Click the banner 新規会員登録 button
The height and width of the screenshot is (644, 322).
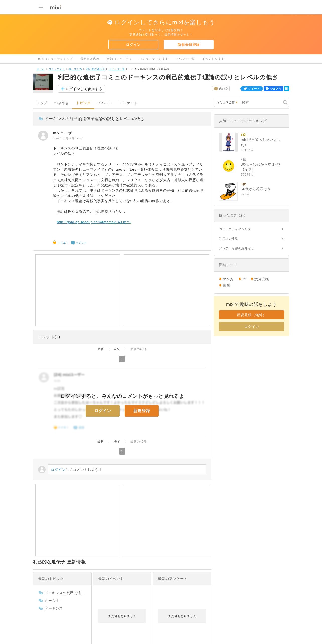(x=189, y=45)
